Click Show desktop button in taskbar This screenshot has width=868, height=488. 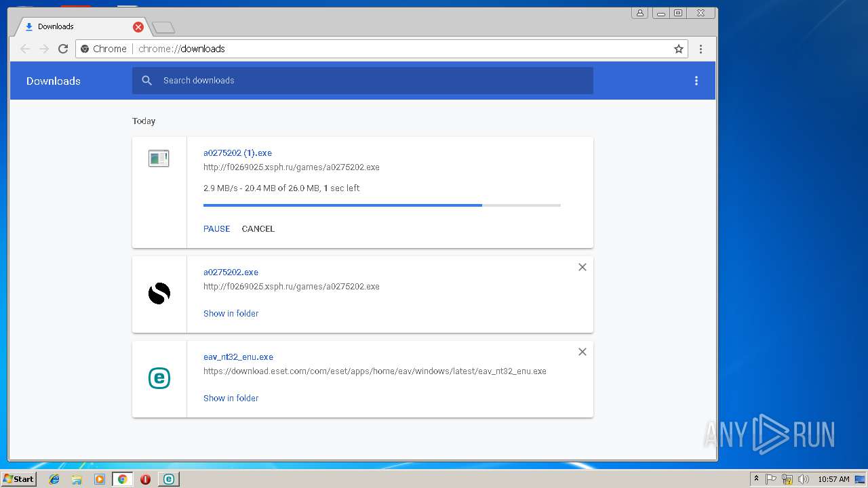coord(860,479)
